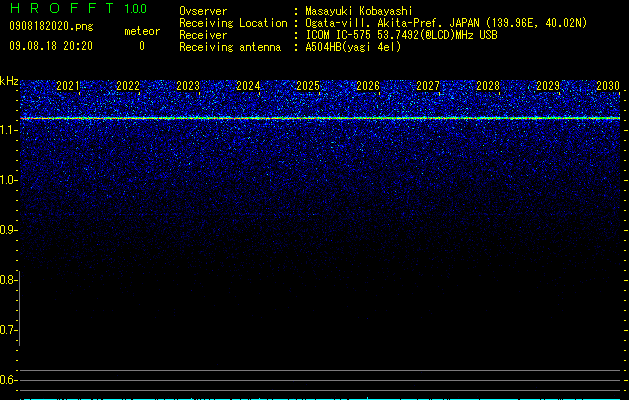Click the 2021 time marker label
The height and width of the screenshot is (400, 629).
point(68,86)
